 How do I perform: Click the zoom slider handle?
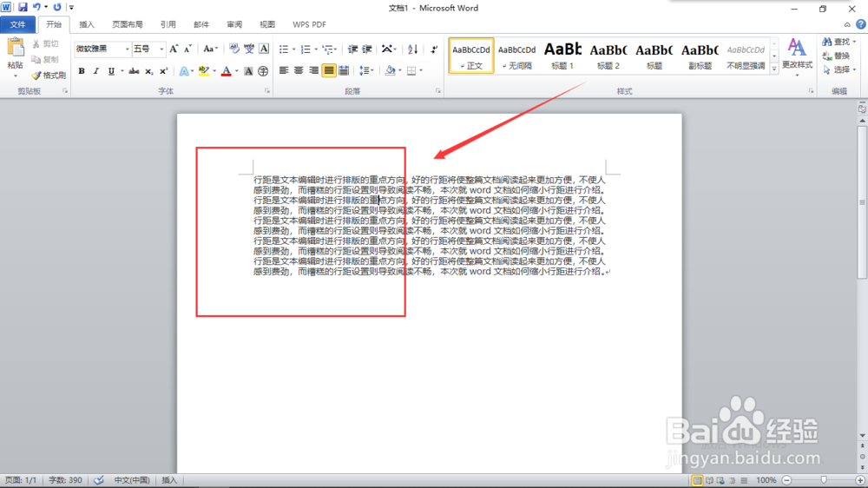pos(824,480)
